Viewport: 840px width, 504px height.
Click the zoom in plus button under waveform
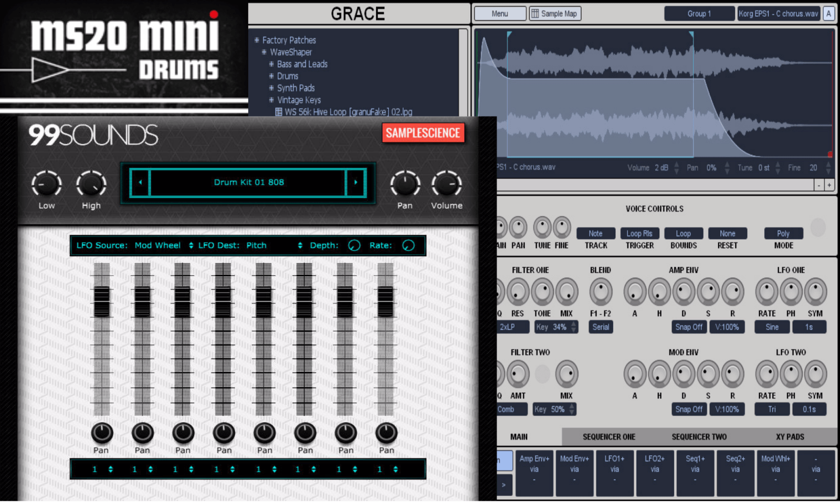tap(829, 185)
